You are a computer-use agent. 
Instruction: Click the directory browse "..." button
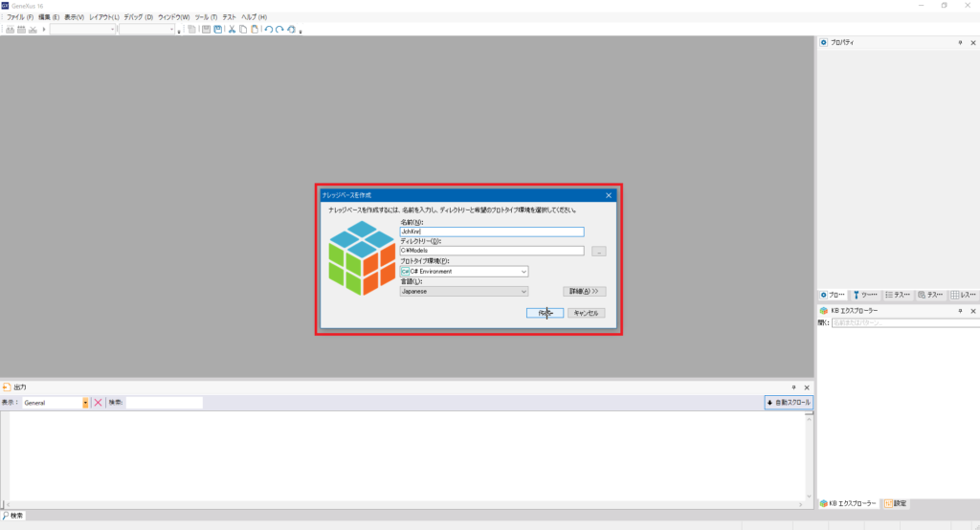tap(599, 252)
